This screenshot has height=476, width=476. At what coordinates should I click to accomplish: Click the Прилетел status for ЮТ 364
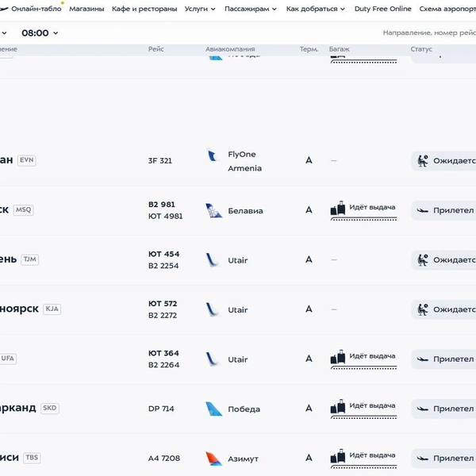(x=443, y=359)
